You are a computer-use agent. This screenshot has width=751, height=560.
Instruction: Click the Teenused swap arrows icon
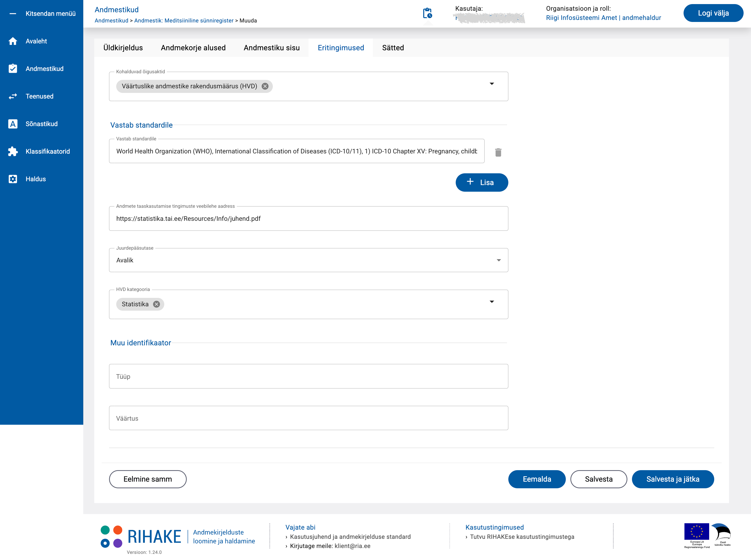point(13,96)
